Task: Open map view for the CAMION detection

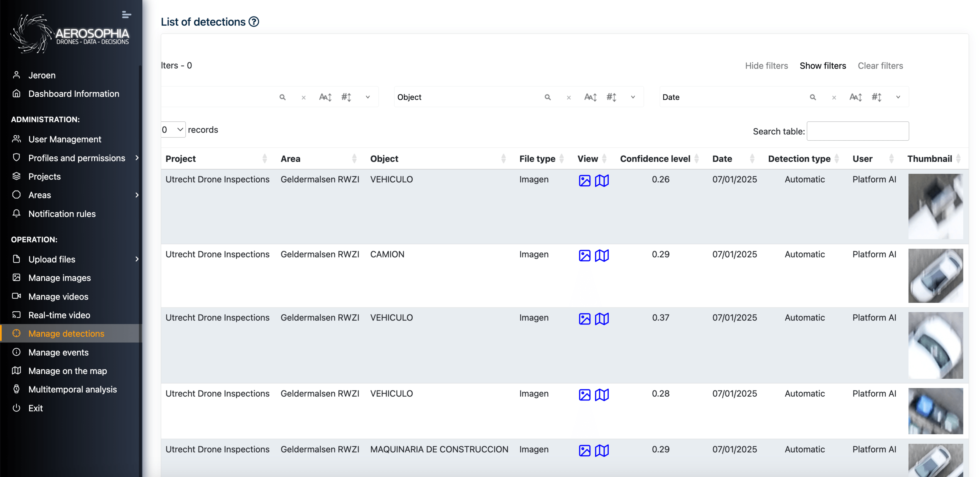Action: point(601,255)
